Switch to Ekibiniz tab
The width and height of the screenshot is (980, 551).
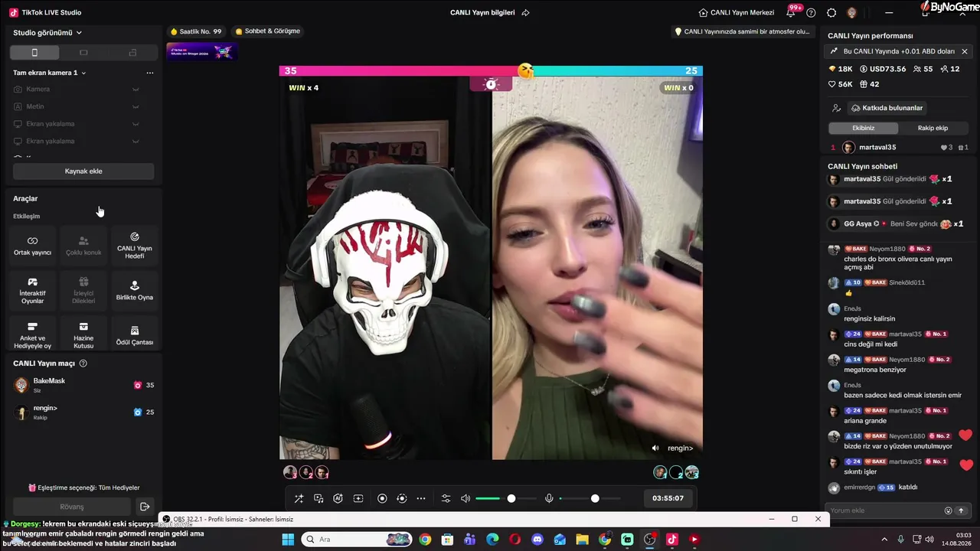(x=864, y=128)
